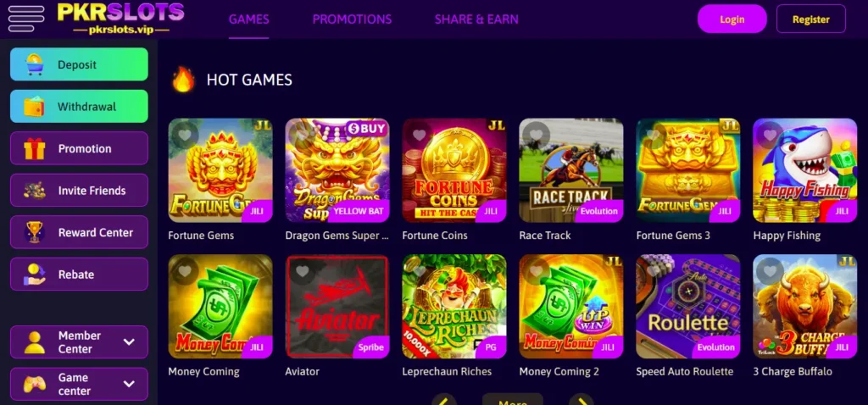Expand the Game center chevron
Screen dimensions: 868x405
click(x=129, y=384)
